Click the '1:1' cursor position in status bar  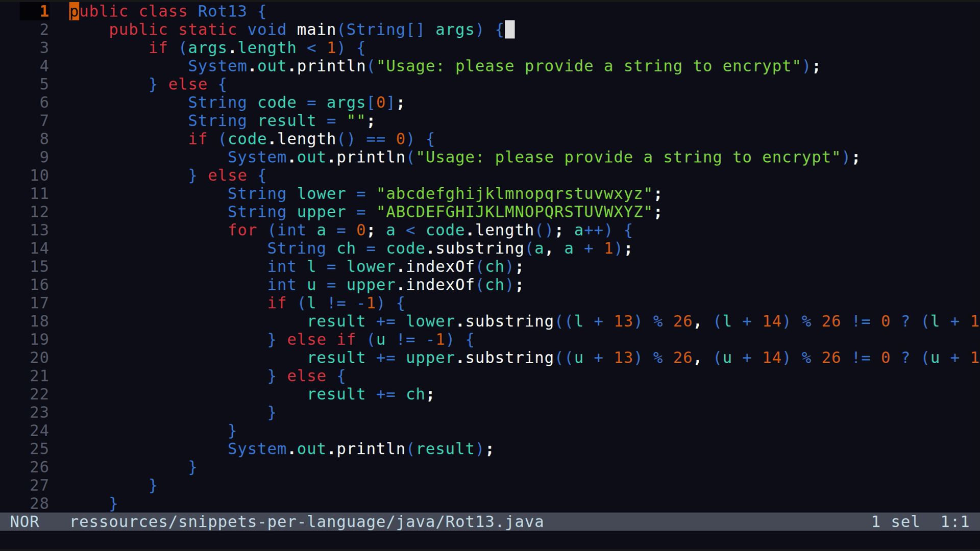[x=955, y=522]
